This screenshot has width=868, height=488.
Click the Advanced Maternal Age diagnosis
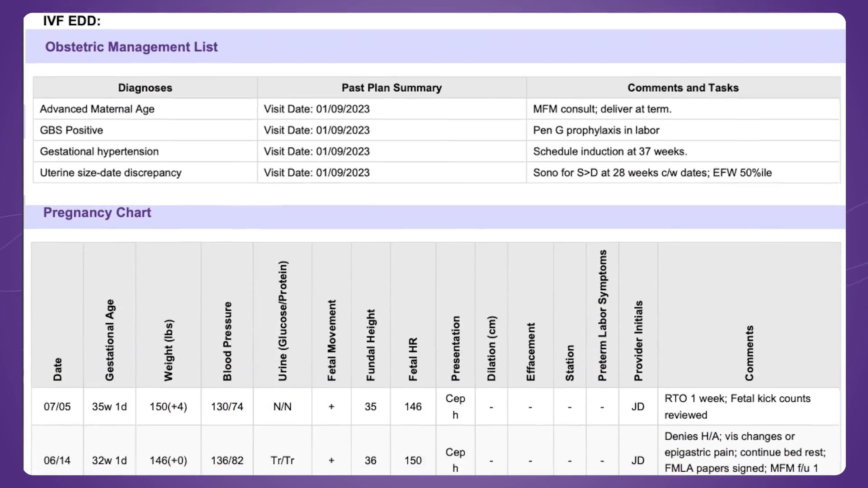click(97, 109)
